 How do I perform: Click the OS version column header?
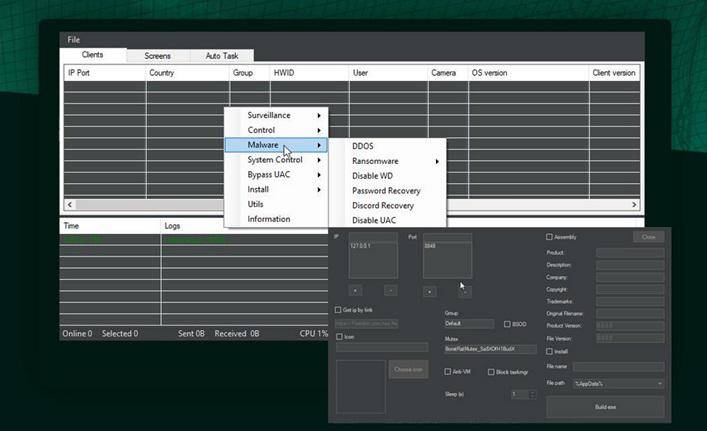[x=528, y=73]
